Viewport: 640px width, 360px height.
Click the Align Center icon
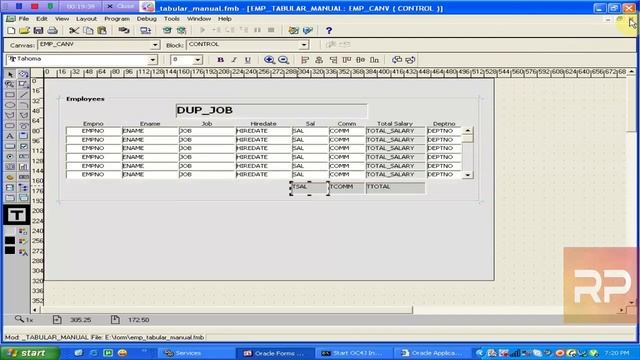coord(319,60)
